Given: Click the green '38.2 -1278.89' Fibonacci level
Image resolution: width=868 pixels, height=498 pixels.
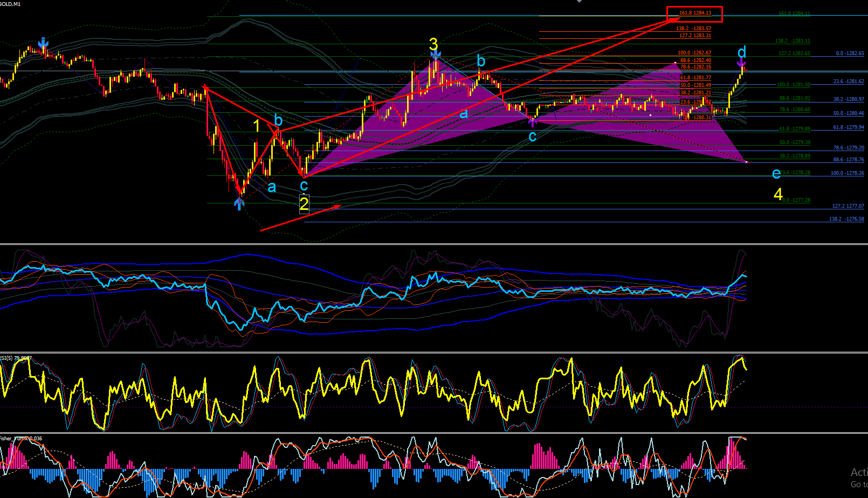Looking at the screenshot, I should pyautogui.click(x=795, y=156).
